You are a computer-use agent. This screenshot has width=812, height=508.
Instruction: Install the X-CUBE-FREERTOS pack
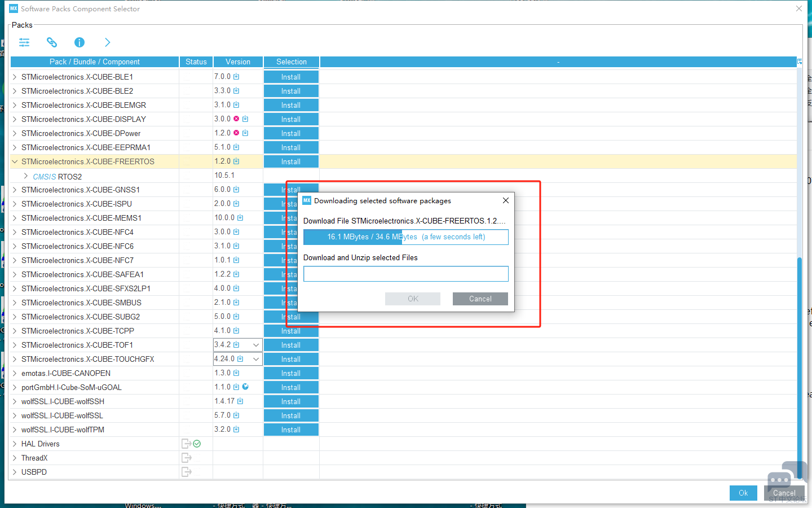coord(291,161)
